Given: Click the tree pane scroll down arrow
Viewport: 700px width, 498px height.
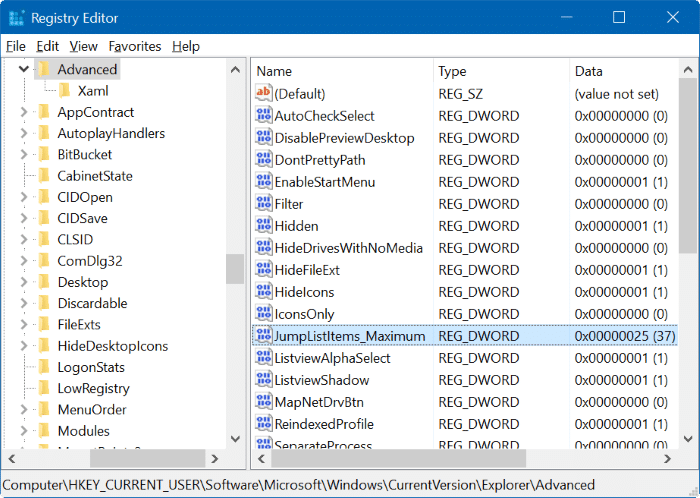Looking at the screenshot, I should [235, 439].
